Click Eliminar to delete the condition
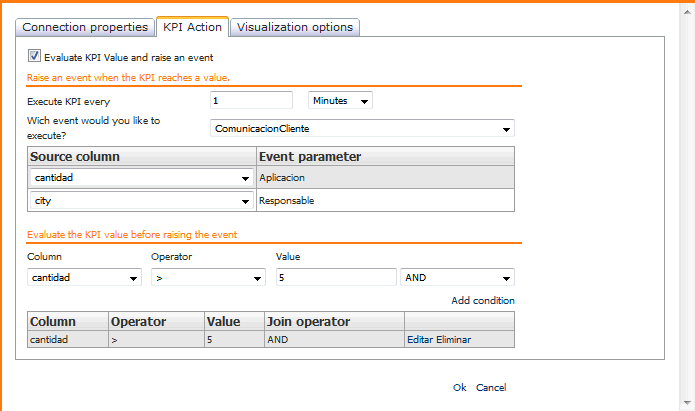The image size is (695, 411). click(453, 339)
